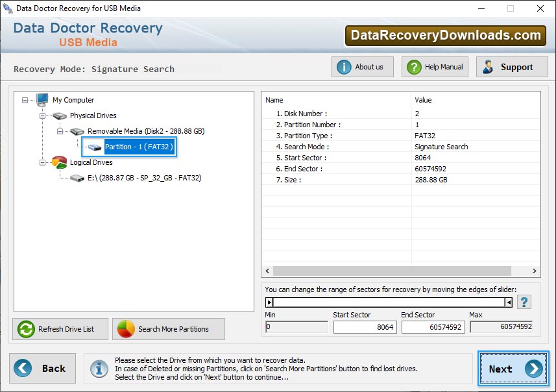Viewport: 556px width, 392px height.
Task: Click the '1. Disk Number :' row
Action: tap(401, 114)
